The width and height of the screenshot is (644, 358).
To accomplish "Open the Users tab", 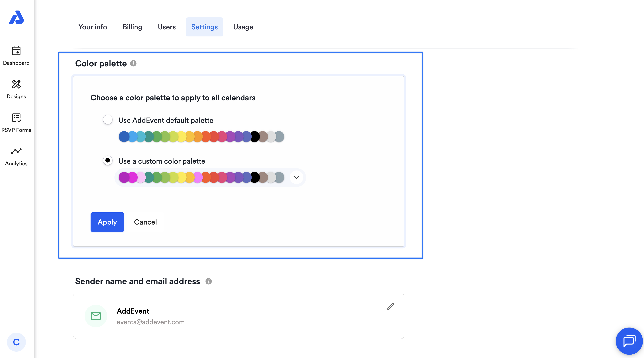I will 167,27.
